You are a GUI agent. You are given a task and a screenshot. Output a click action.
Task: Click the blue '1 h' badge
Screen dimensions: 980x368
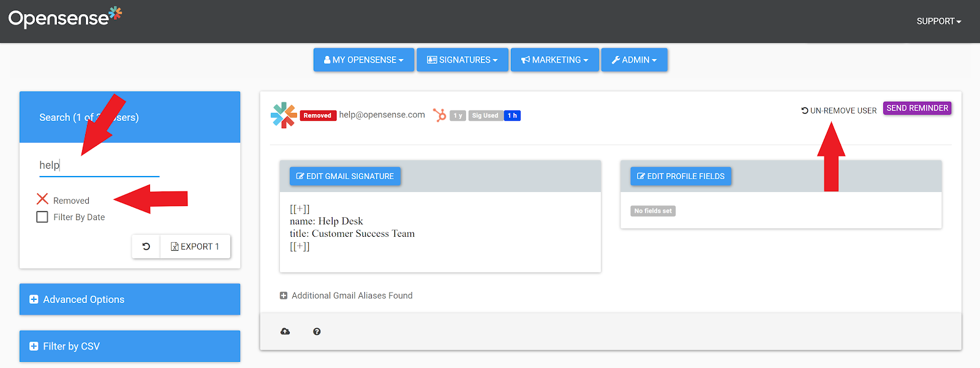tap(513, 115)
